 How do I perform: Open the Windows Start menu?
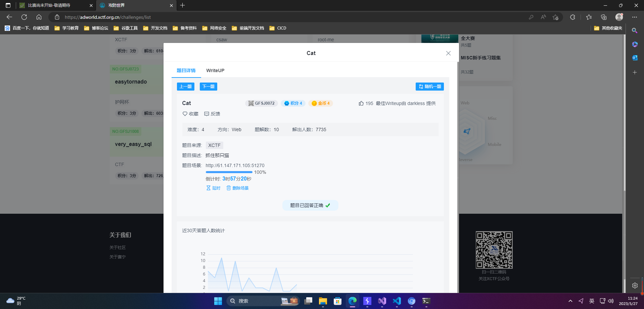point(218,301)
